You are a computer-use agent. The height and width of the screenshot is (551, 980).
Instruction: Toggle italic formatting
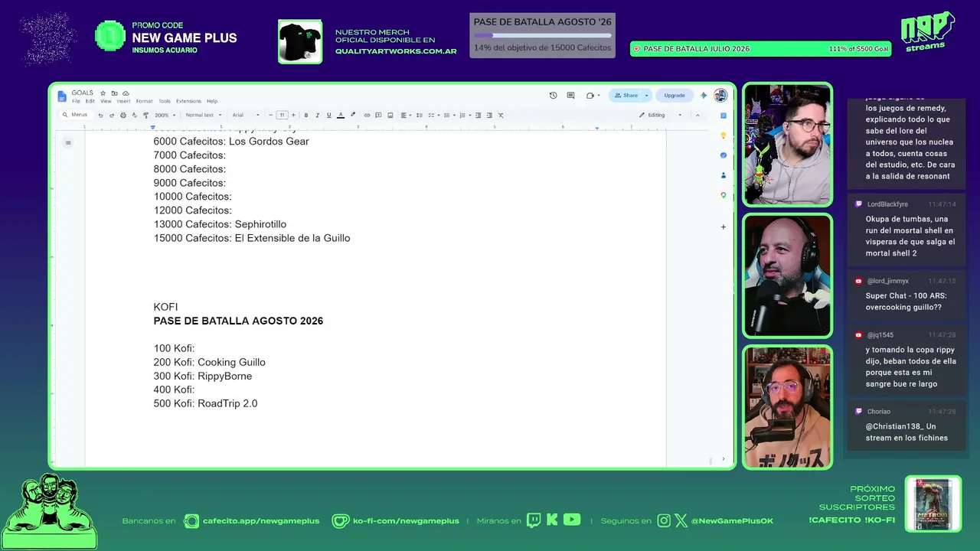pyautogui.click(x=318, y=116)
